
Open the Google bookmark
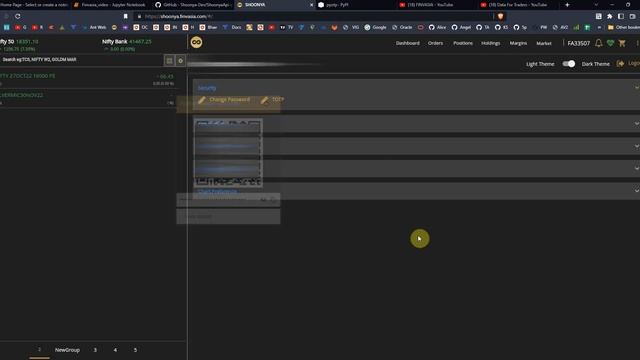coord(376,27)
